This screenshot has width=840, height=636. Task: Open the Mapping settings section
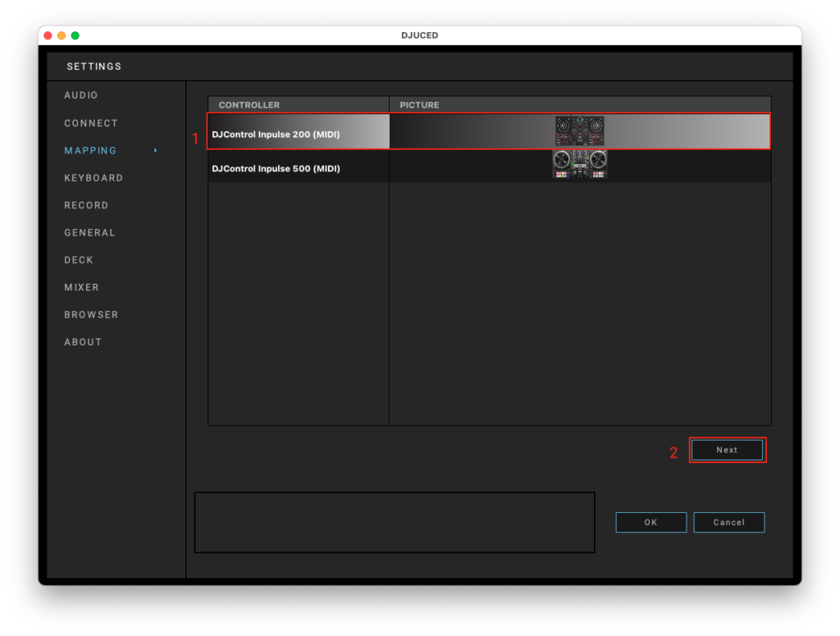(90, 150)
